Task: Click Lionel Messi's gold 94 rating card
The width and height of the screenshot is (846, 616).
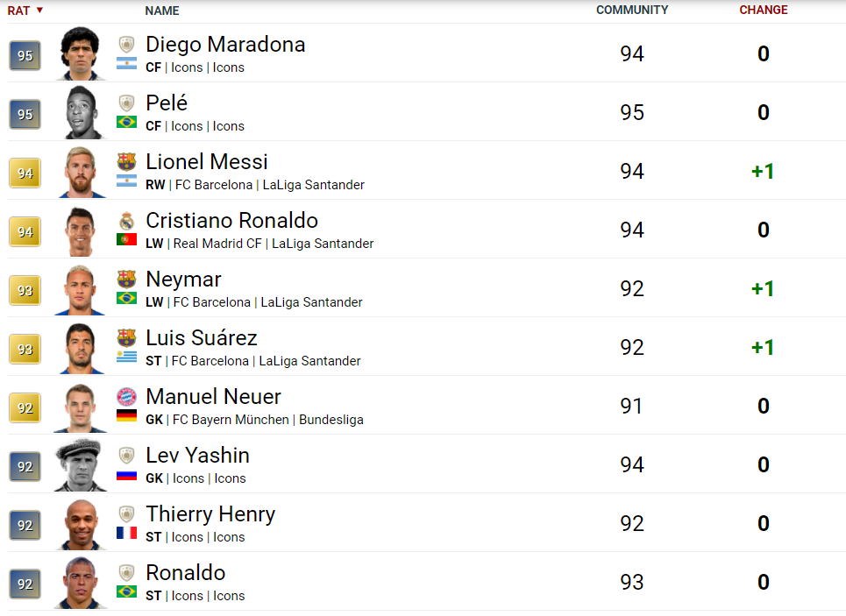Action: click(x=25, y=173)
